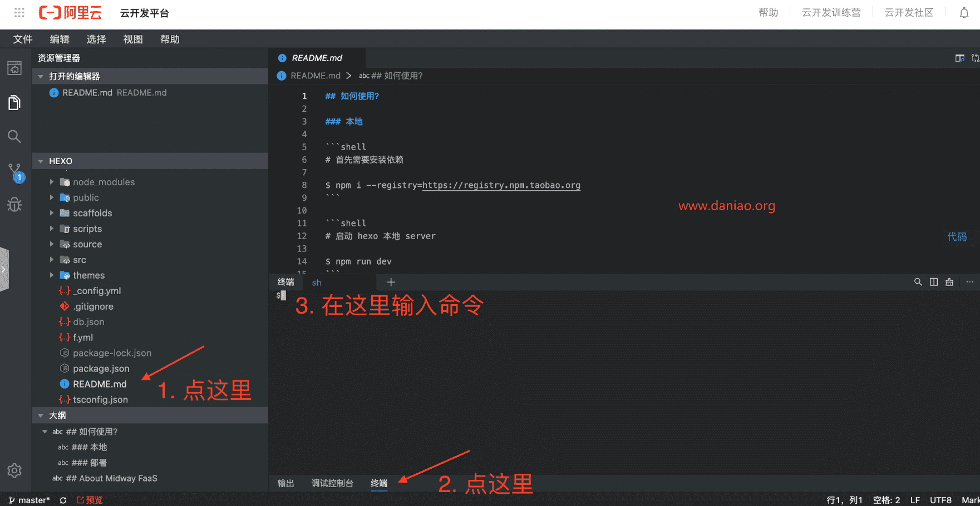Open the debug bug icon

14,205
